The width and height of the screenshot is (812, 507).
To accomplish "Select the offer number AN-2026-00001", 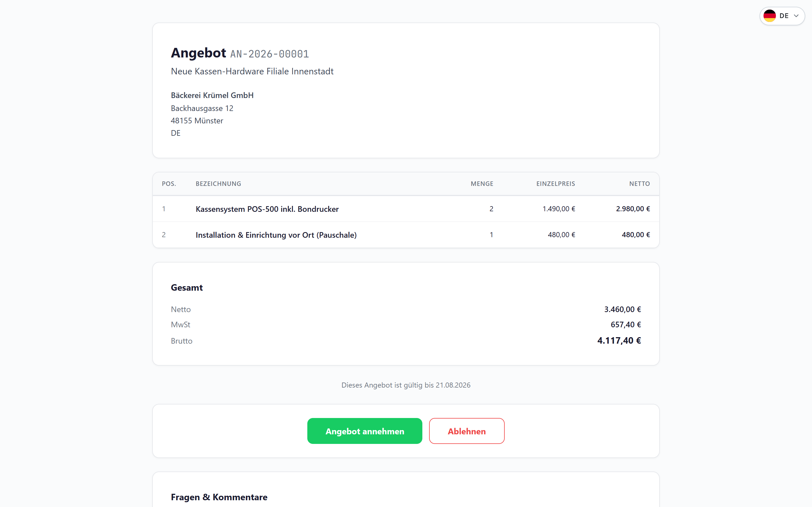I will point(270,54).
